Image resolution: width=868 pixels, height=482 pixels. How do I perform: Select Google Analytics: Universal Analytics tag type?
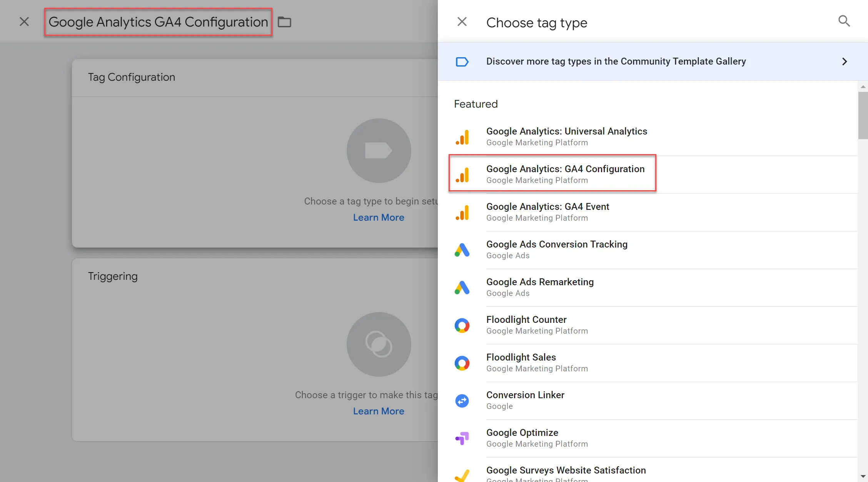pos(648,137)
